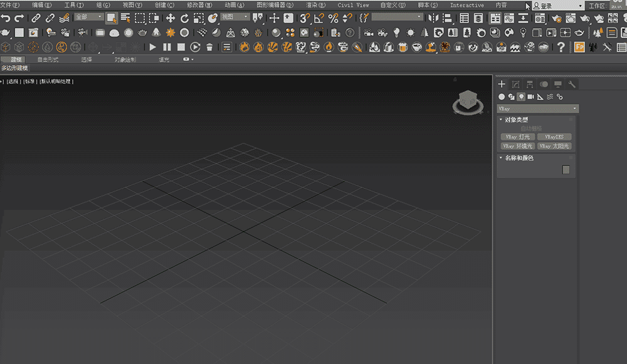Select the Space Warps wavy icon
The width and height of the screenshot is (627, 364).
click(550, 96)
